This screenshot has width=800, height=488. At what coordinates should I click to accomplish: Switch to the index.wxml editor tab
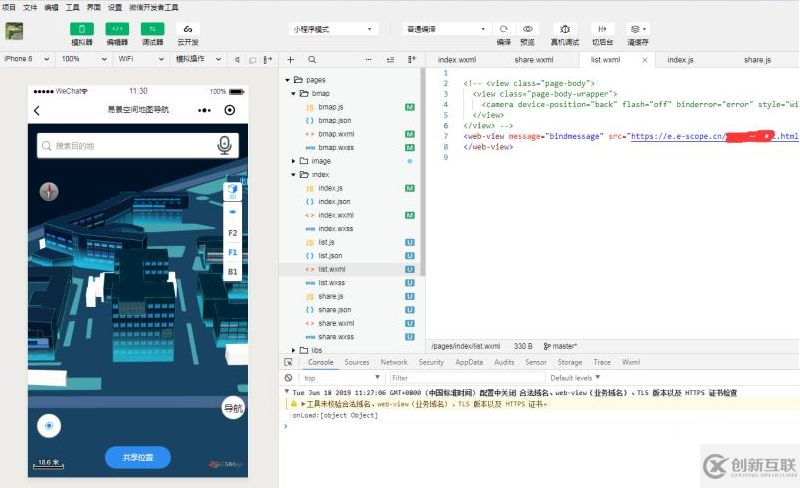point(457,60)
